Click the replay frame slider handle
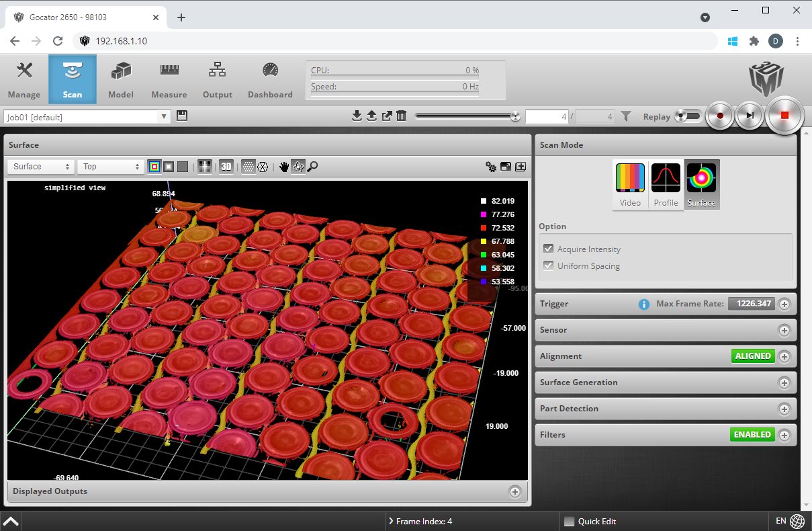The height and width of the screenshot is (531, 812). [x=515, y=116]
